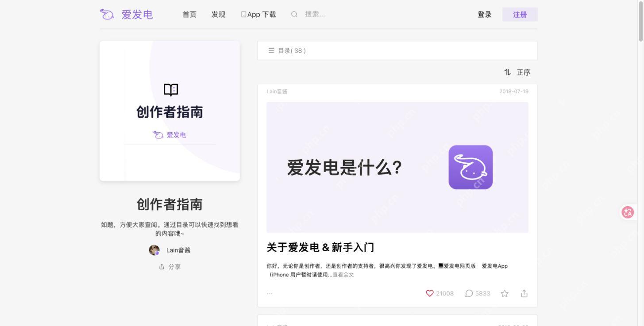This screenshot has height=326, width=644.
Task: Open the App 下载 link
Action: point(258,15)
